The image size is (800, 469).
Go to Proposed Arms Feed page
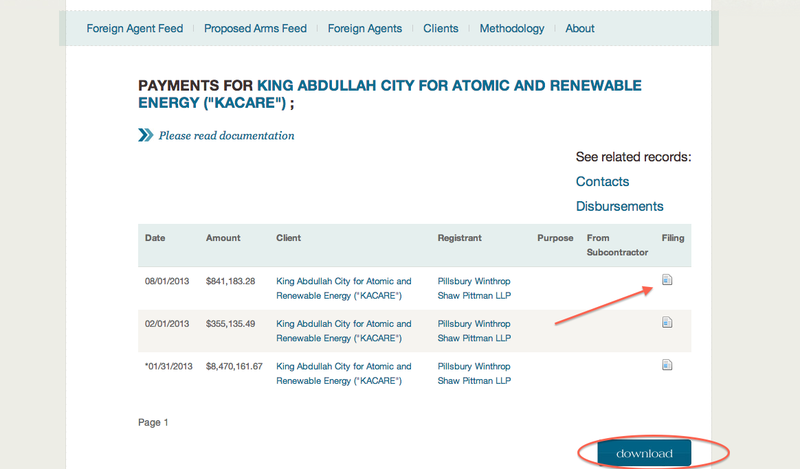coord(255,29)
